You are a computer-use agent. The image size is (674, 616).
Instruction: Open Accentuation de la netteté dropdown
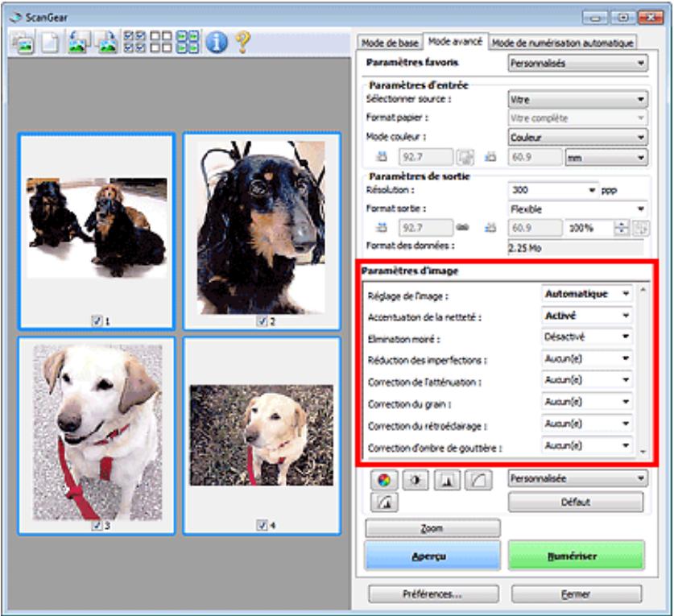tap(587, 316)
